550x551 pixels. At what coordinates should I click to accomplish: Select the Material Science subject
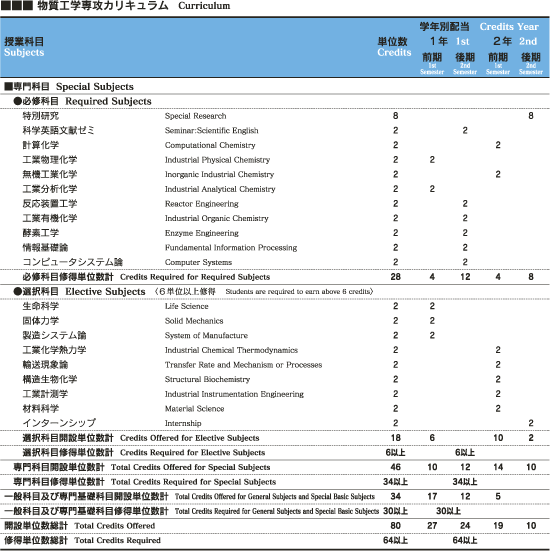coord(194,409)
